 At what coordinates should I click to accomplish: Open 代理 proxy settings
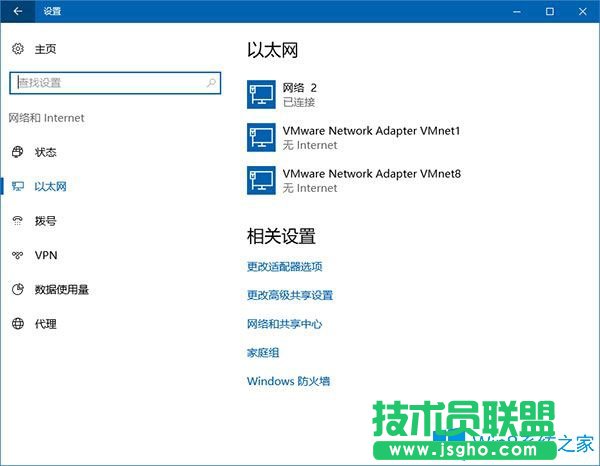click(46, 324)
